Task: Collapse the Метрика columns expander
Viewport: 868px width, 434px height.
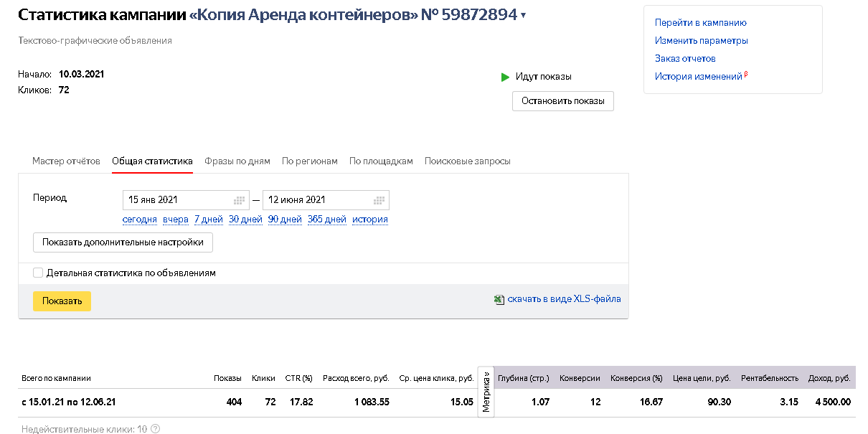Action: tap(486, 392)
